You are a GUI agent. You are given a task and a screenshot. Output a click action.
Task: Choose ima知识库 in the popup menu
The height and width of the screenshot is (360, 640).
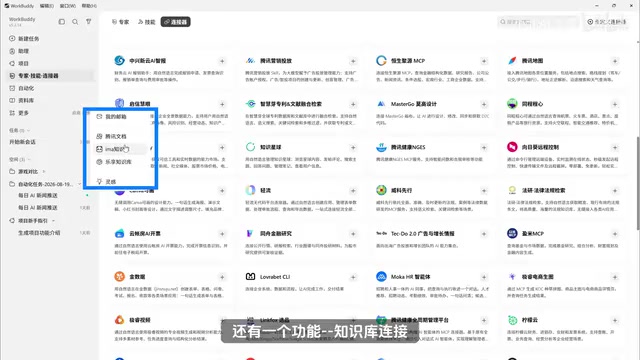click(120, 149)
